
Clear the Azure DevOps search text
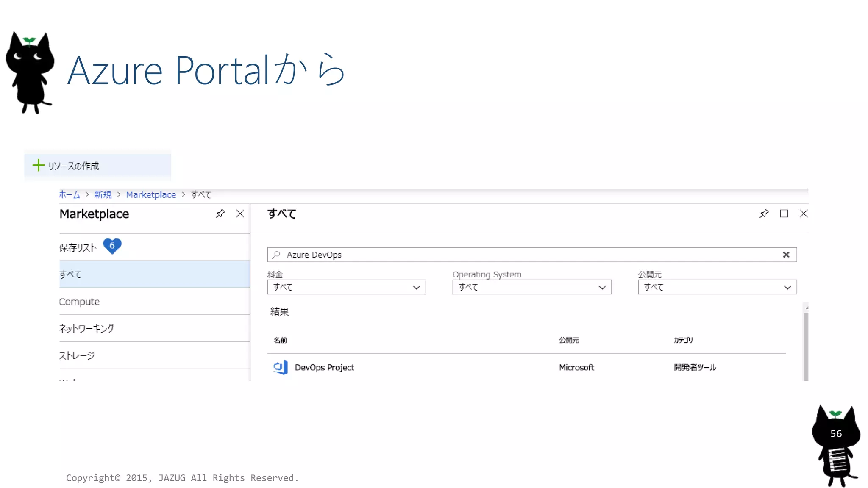(786, 255)
